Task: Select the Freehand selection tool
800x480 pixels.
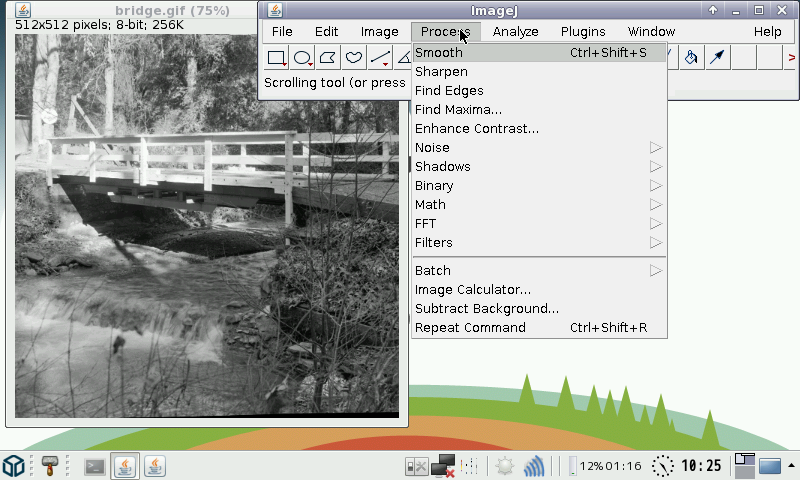Action: pos(354,57)
